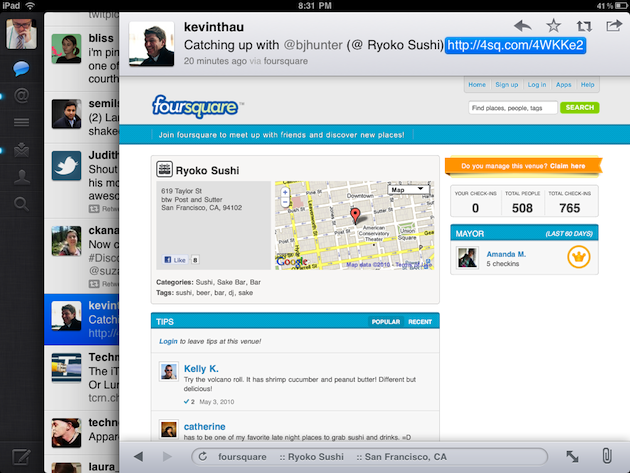Focus the Find places, people, tags field

[512, 107]
